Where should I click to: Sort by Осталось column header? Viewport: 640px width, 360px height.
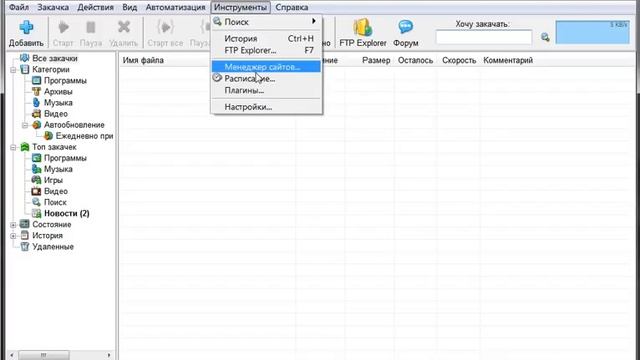pyautogui.click(x=416, y=60)
